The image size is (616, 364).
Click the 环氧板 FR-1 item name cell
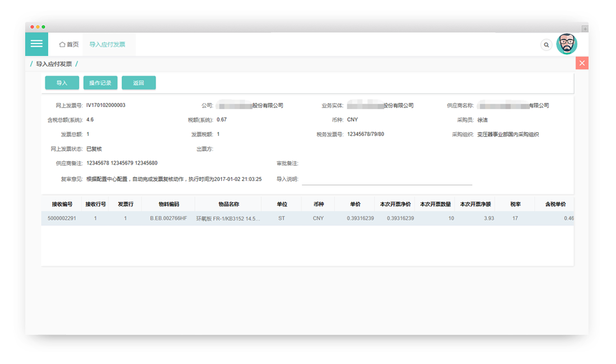[x=227, y=218]
